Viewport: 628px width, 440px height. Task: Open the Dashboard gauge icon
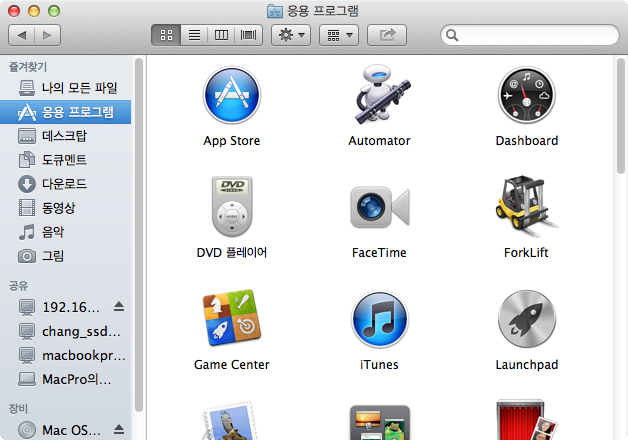coord(526,95)
